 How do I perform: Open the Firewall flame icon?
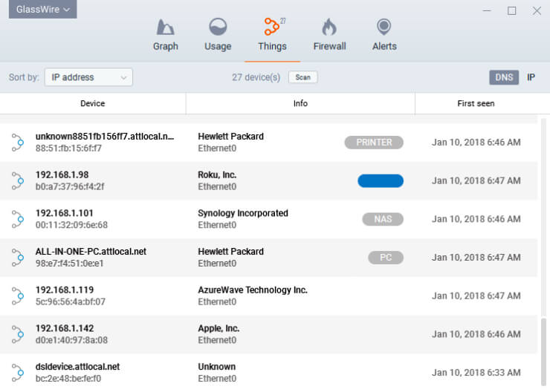[329, 27]
